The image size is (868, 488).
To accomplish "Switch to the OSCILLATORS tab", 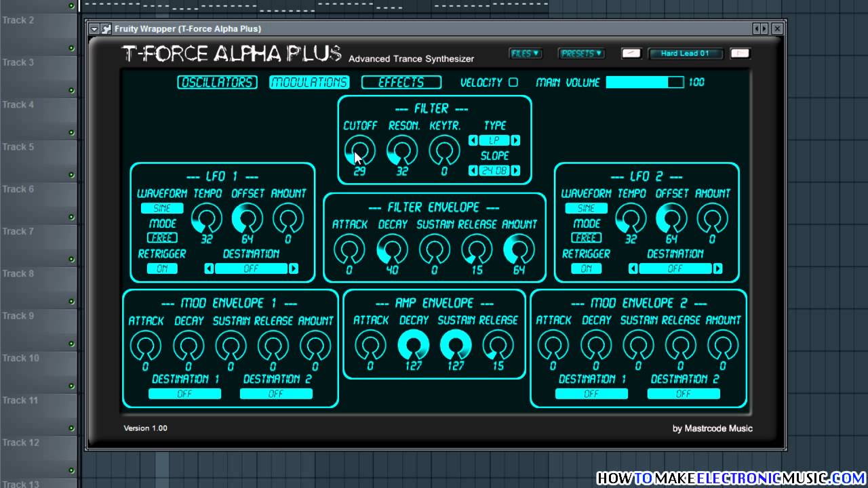I will pos(218,82).
